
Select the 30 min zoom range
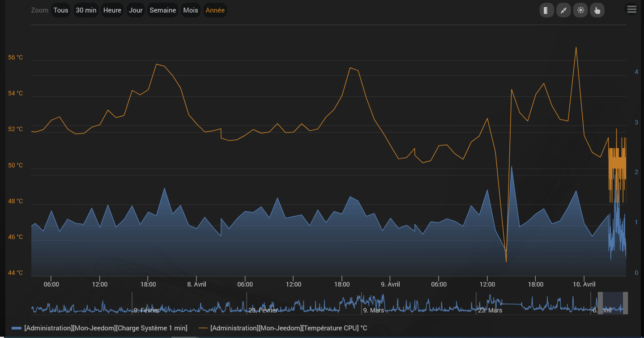[x=86, y=10]
